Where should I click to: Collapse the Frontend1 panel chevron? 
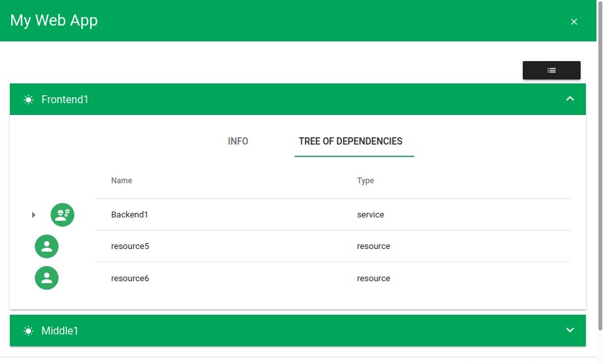[570, 99]
